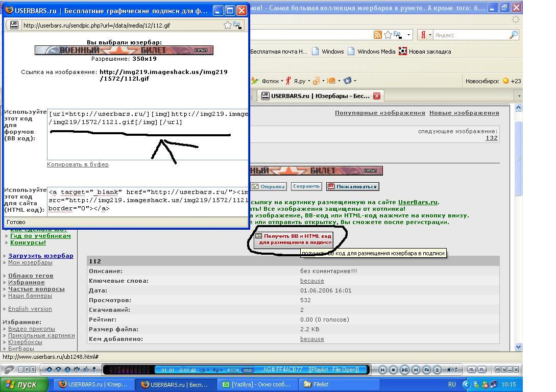Screen dimensions: 556x392
Task: Click the blue cards toolbar icon
Action: click(348, 81)
